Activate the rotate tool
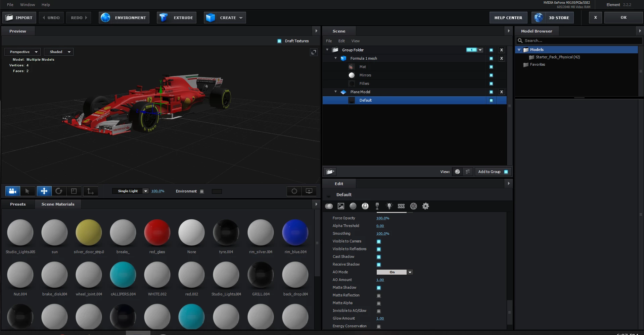644x335 pixels. point(59,191)
